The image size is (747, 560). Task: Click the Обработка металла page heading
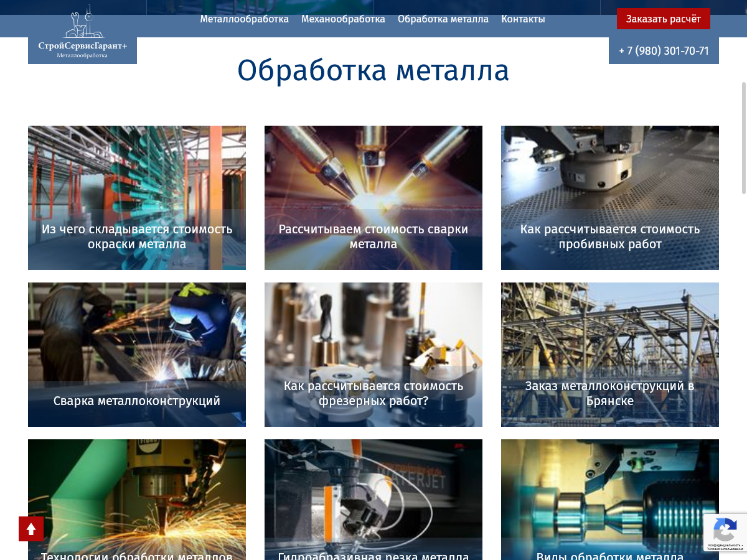(x=373, y=71)
